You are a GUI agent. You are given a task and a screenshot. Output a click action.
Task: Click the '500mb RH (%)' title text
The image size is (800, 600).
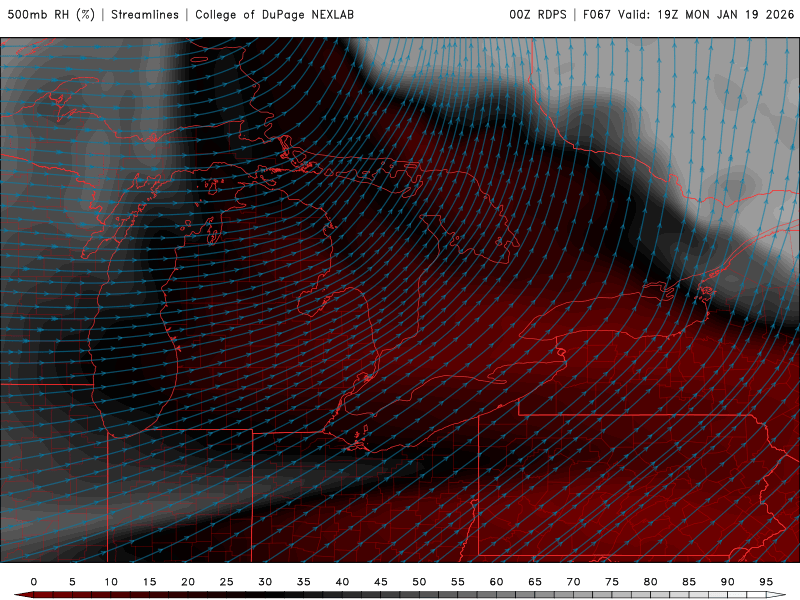click(51, 15)
